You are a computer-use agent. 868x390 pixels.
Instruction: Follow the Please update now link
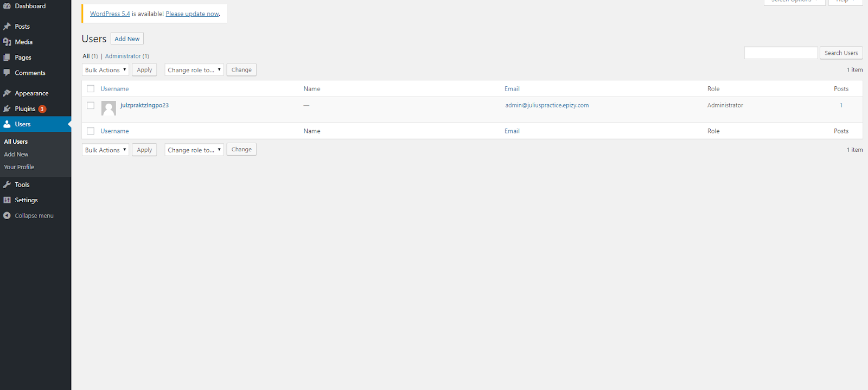coord(193,14)
